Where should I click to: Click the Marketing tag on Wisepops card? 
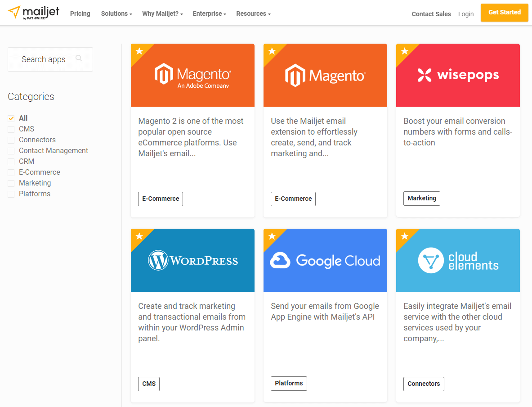(x=422, y=199)
